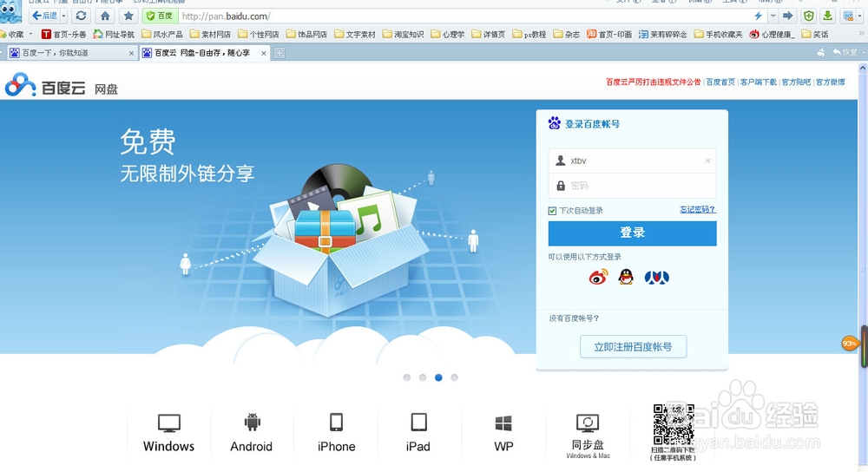868x472 pixels.
Task: Log in with the Sina Weibo icon
Action: 598,277
